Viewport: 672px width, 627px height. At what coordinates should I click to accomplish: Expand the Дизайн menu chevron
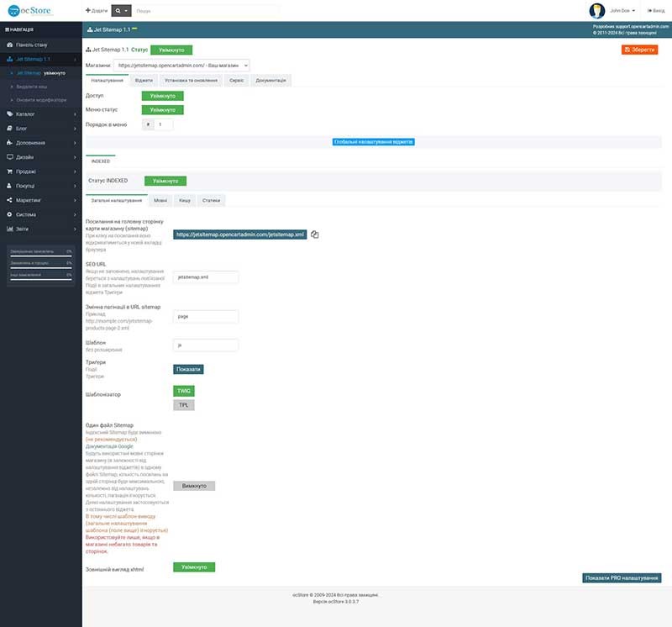(x=75, y=157)
